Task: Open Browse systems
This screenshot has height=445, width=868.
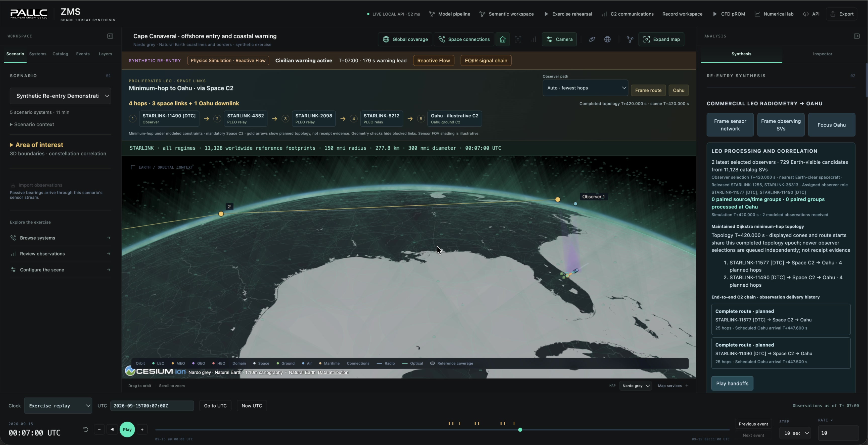Action: [x=60, y=238]
